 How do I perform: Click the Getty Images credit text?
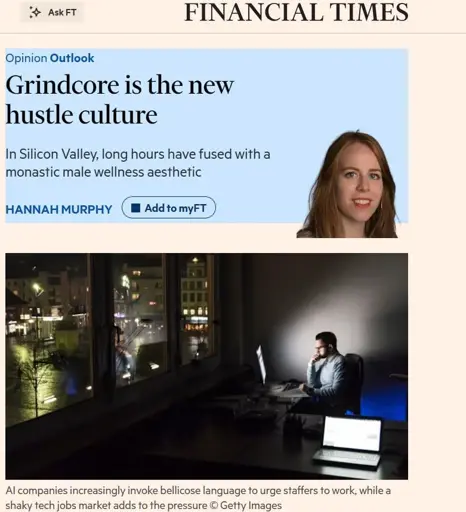tap(251, 505)
